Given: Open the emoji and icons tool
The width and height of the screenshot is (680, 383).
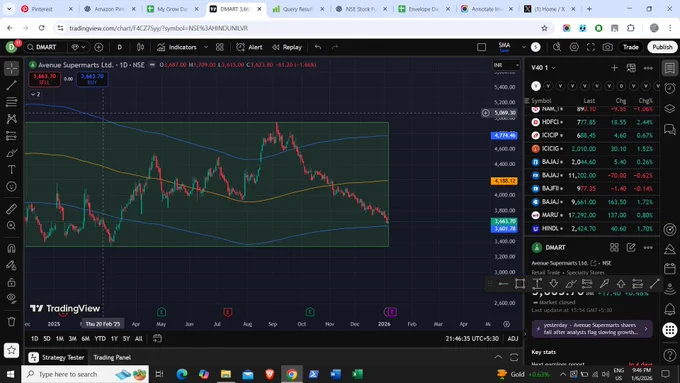Looking at the screenshot, I should pyautogui.click(x=12, y=187).
